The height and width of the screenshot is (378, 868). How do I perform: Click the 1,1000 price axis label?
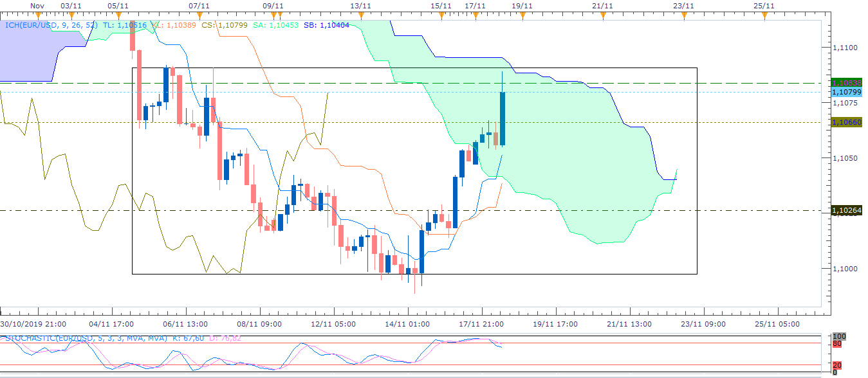pos(845,269)
